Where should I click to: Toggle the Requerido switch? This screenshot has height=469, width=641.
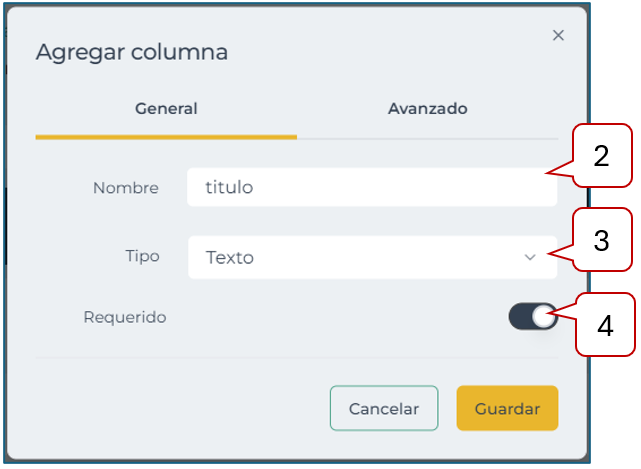pyautogui.click(x=532, y=317)
